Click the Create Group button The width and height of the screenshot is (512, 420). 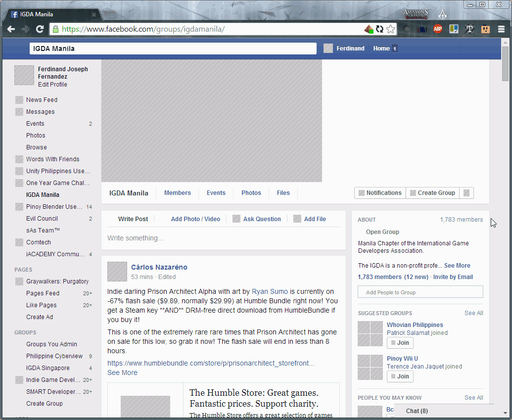click(433, 193)
